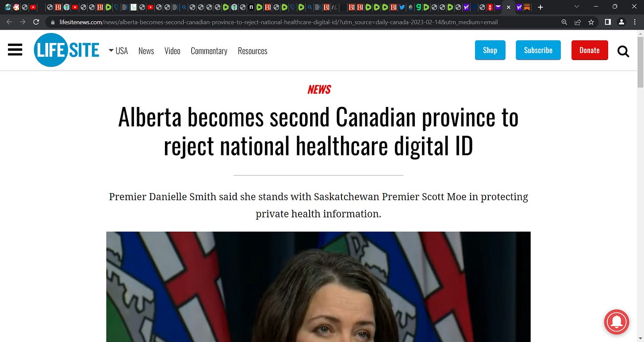Screen dimensions: 644x342
Task: Click the share this page icon
Action: click(578, 22)
